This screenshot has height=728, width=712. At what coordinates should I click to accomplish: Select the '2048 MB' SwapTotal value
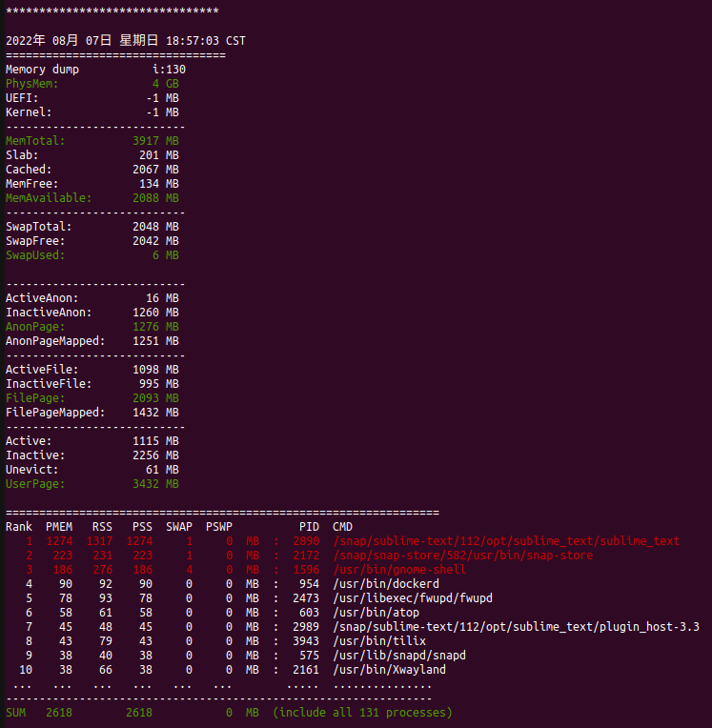pos(155,227)
